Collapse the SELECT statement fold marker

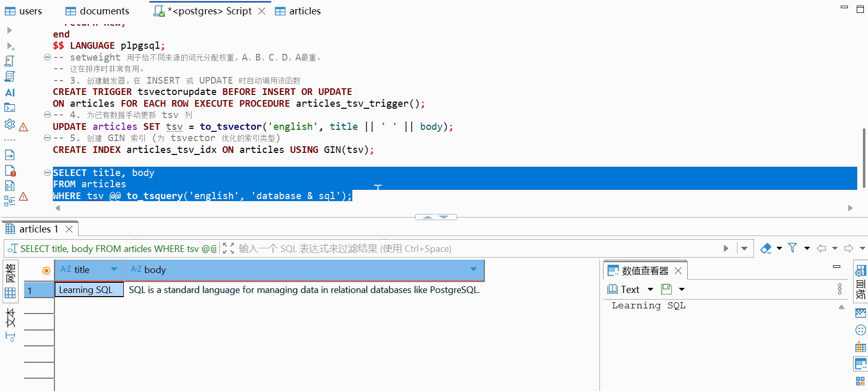47,172
